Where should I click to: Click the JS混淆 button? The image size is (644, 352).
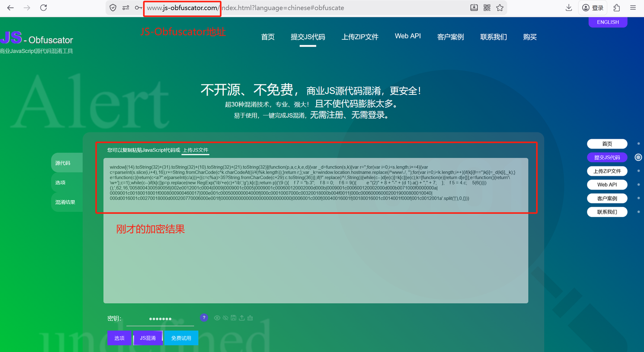tap(148, 338)
